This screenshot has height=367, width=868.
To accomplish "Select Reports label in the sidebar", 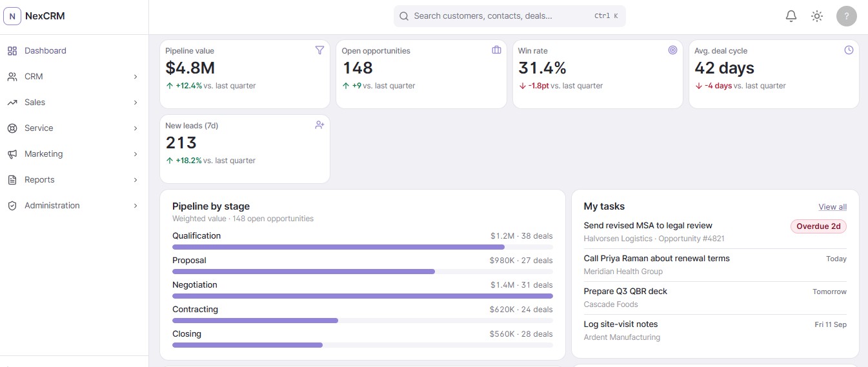I will click(x=39, y=180).
